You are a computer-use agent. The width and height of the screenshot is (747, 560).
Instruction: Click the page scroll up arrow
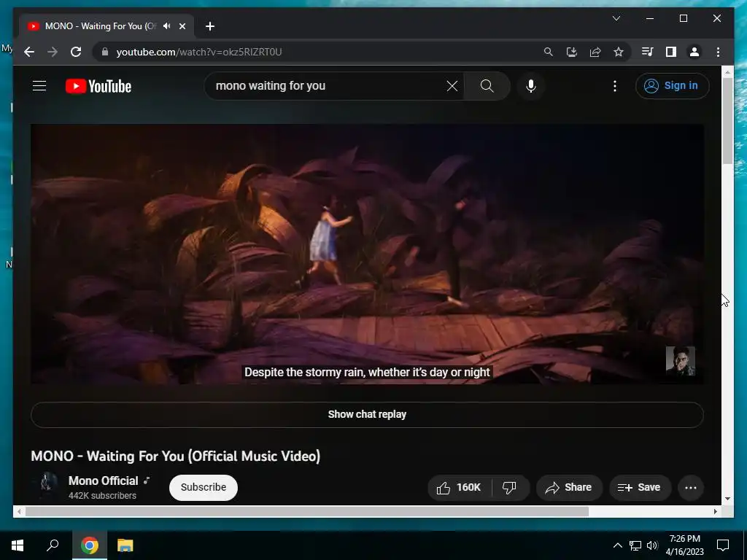727,72
